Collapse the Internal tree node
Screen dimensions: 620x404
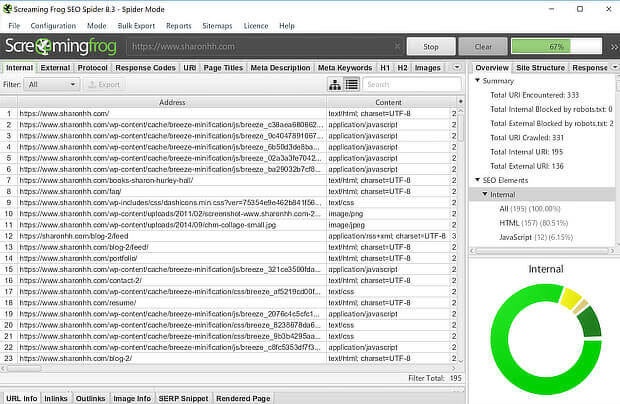tap(485, 194)
